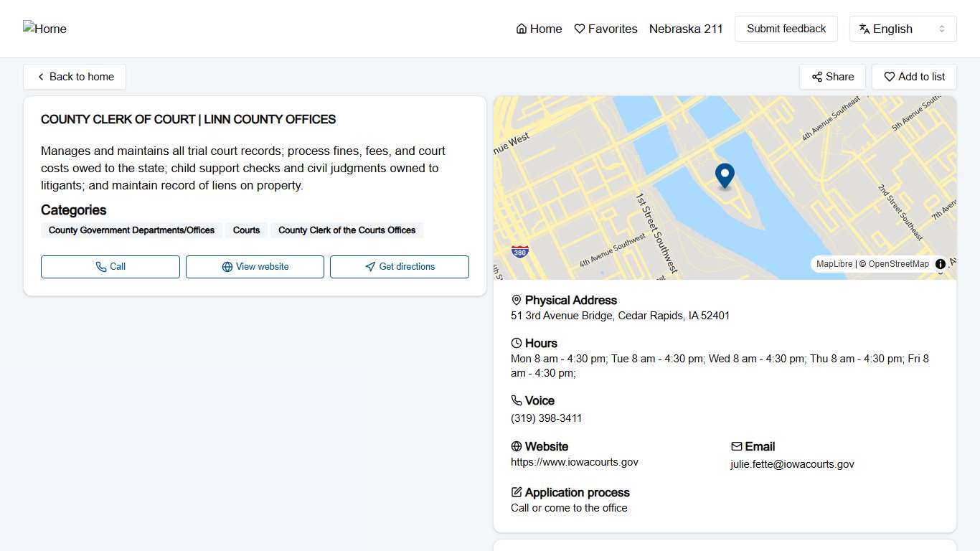The width and height of the screenshot is (980, 551).
Task: Go back to home page
Action: tap(75, 77)
